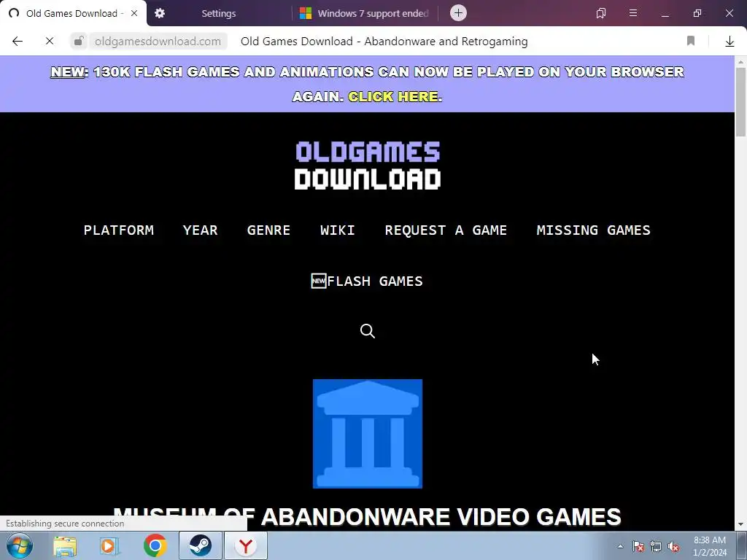Open File Explorer from the taskbar
This screenshot has width=747, height=560.
pos(65,545)
